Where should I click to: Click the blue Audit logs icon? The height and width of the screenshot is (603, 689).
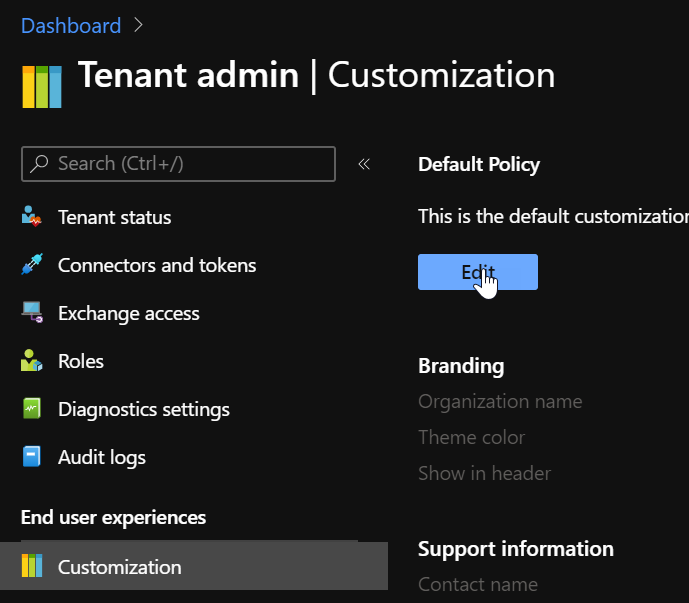click(32, 457)
